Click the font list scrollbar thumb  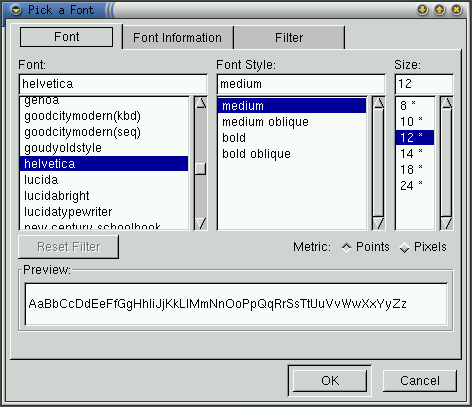pyautogui.click(x=201, y=169)
